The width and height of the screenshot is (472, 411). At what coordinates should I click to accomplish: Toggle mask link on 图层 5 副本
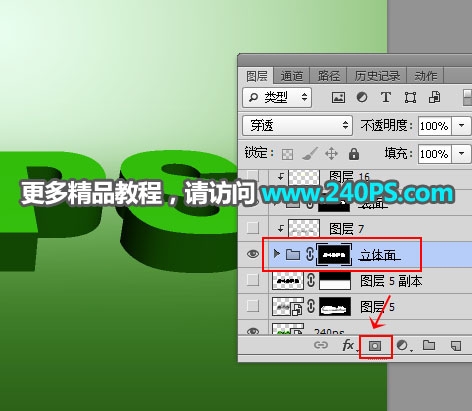click(311, 280)
